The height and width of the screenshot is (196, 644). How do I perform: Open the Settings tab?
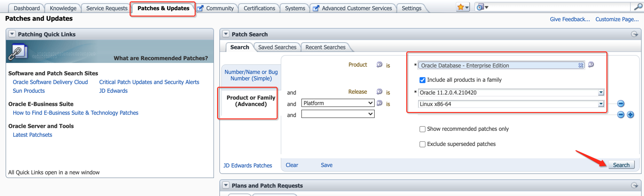(411, 8)
